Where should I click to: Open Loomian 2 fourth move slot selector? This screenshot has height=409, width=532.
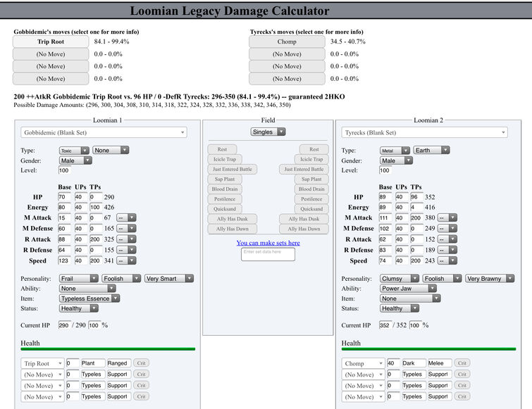363,396
